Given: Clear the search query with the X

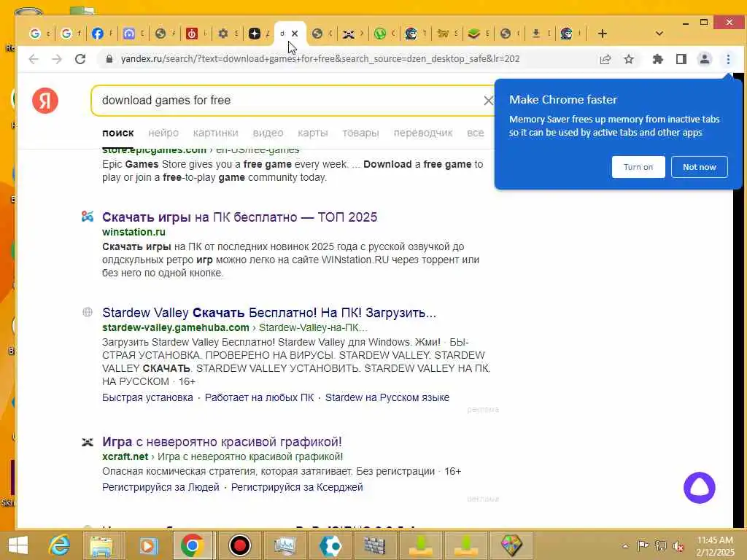Looking at the screenshot, I should (488, 101).
